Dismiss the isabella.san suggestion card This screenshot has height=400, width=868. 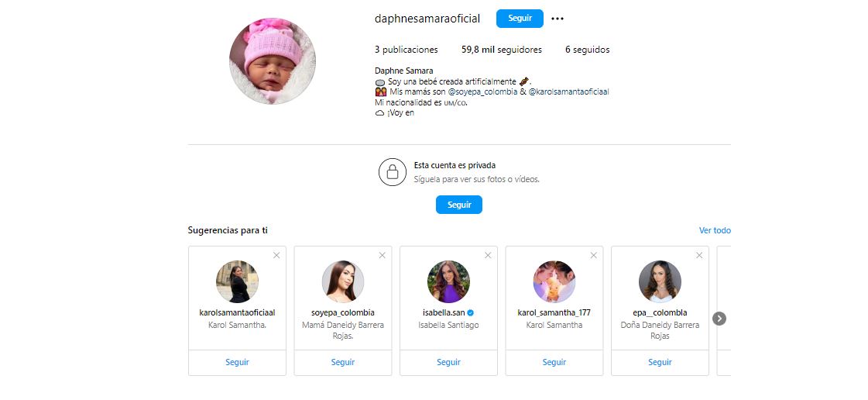(488, 255)
